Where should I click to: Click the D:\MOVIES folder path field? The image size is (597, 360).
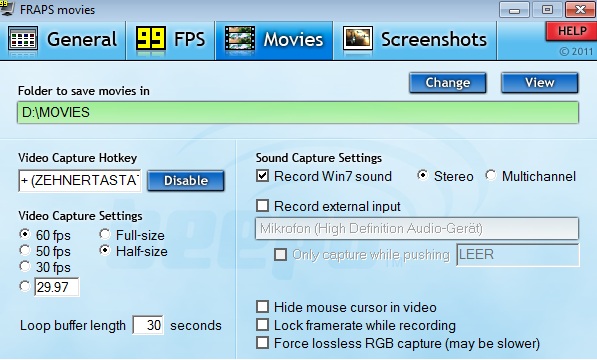[x=298, y=113]
